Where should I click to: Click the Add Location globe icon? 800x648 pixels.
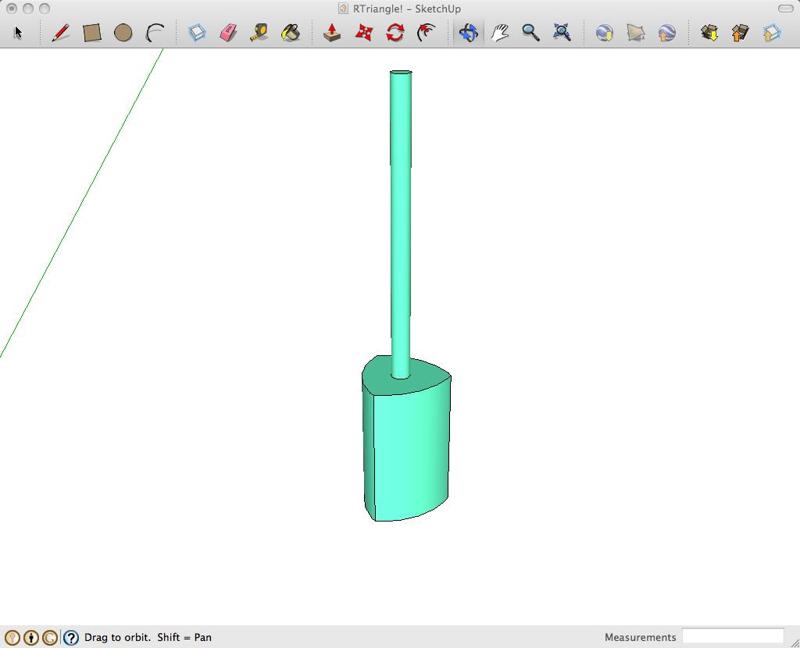tap(605, 33)
